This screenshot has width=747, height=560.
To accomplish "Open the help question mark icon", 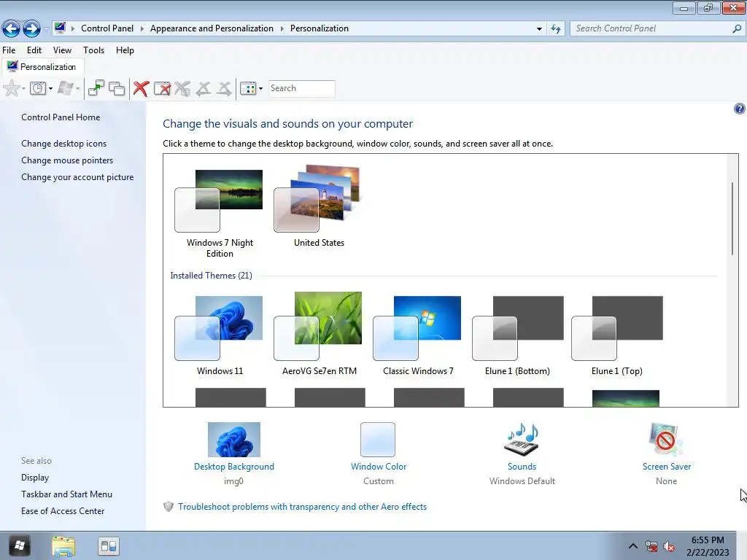I will point(739,109).
